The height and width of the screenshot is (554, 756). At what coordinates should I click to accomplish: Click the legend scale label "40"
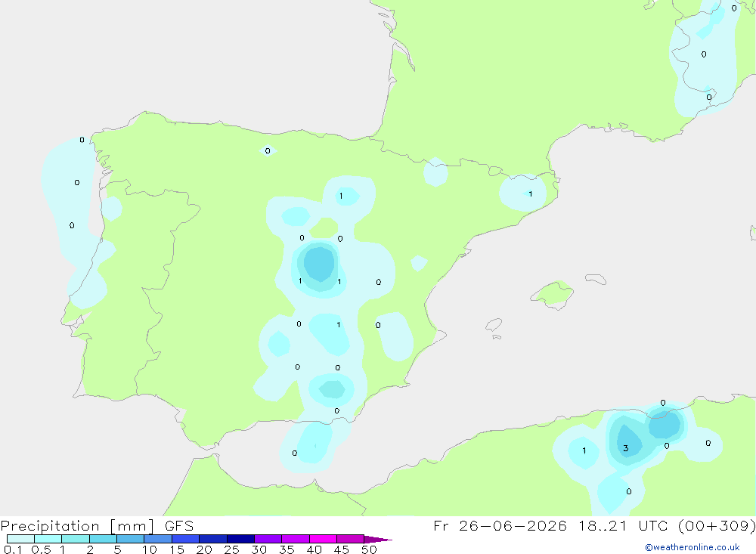point(314,549)
